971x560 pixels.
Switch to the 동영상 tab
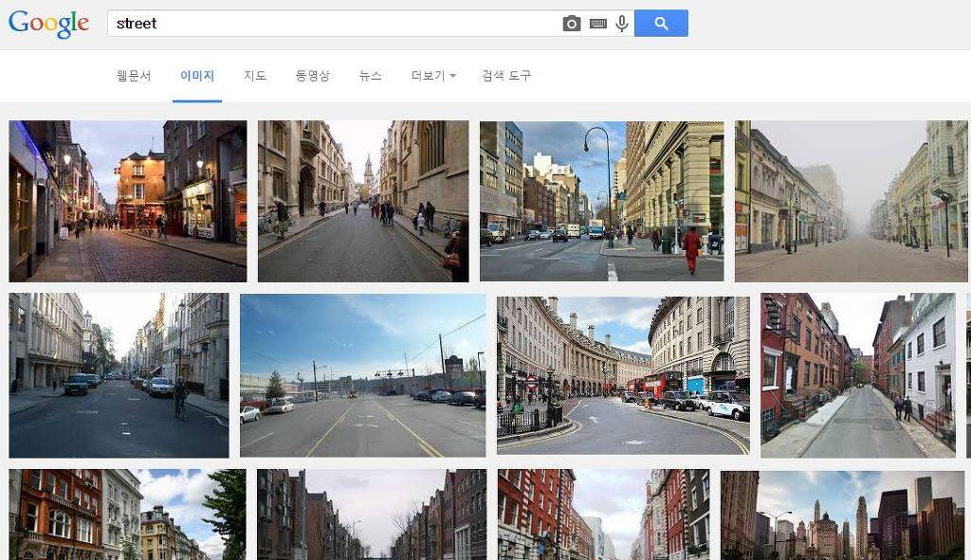pyautogui.click(x=313, y=76)
